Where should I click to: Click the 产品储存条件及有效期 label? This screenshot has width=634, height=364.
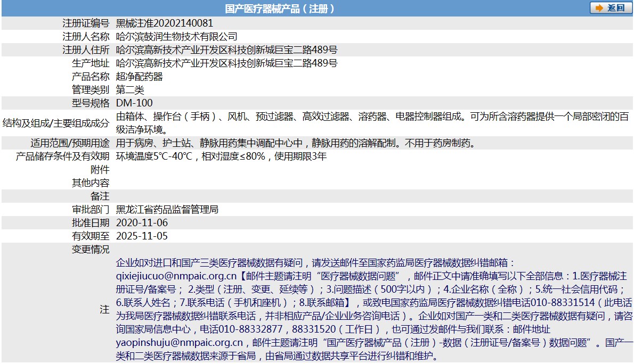62,156
